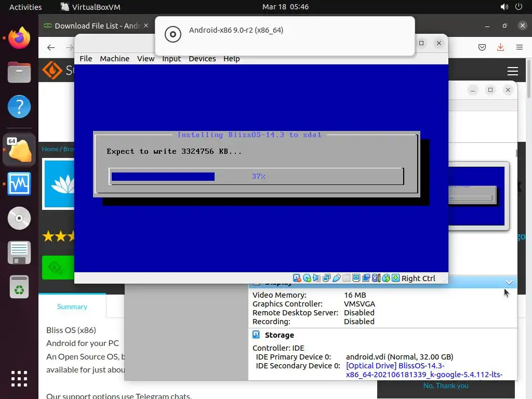Click the Optical Drive BlissOS link
The height and width of the screenshot is (399, 532).
tap(424, 370)
